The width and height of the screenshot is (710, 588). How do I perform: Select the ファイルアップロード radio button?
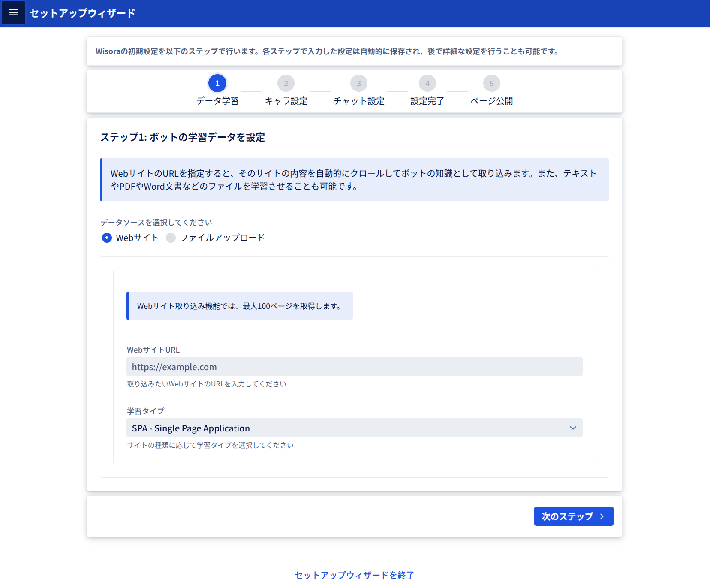171,238
